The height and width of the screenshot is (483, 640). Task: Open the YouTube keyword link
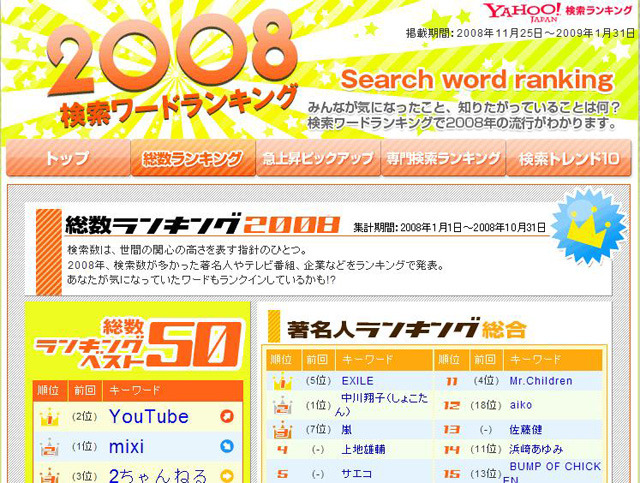(149, 416)
